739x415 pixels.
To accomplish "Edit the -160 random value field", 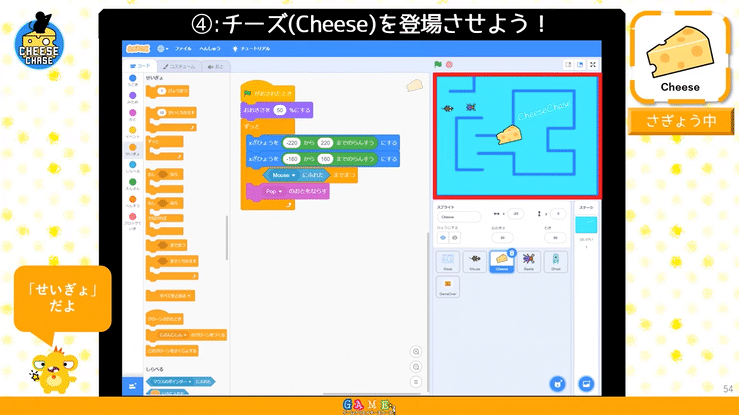I will [x=292, y=159].
